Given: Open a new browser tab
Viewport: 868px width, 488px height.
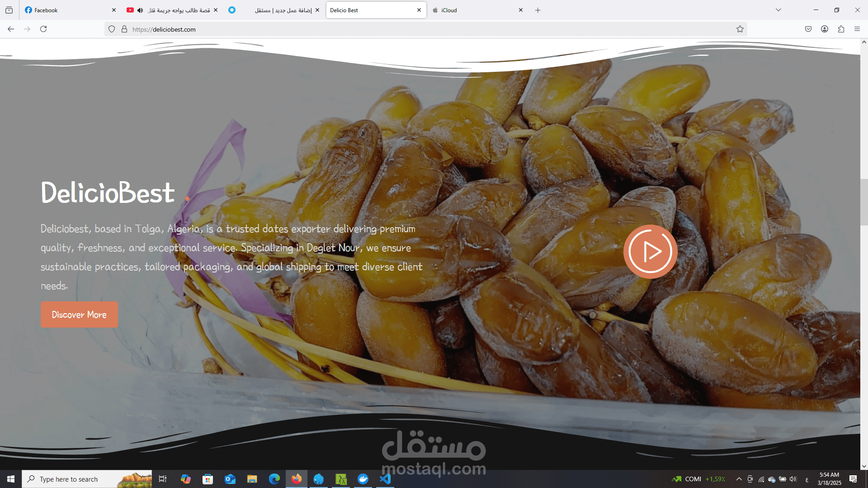Looking at the screenshot, I should [x=538, y=10].
